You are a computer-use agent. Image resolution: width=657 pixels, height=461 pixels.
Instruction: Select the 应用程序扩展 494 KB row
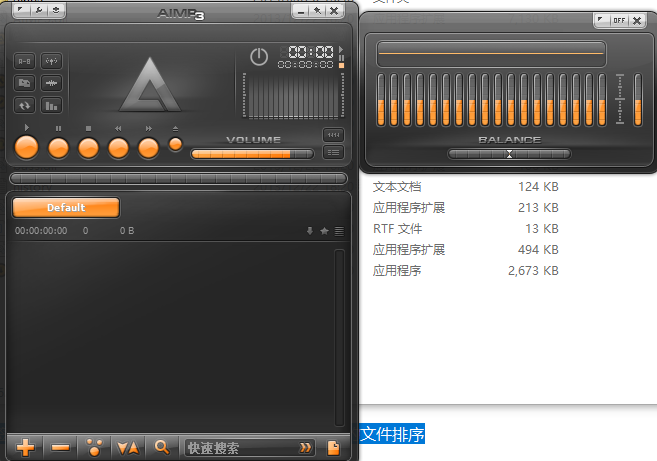pyautogui.click(x=466, y=249)
